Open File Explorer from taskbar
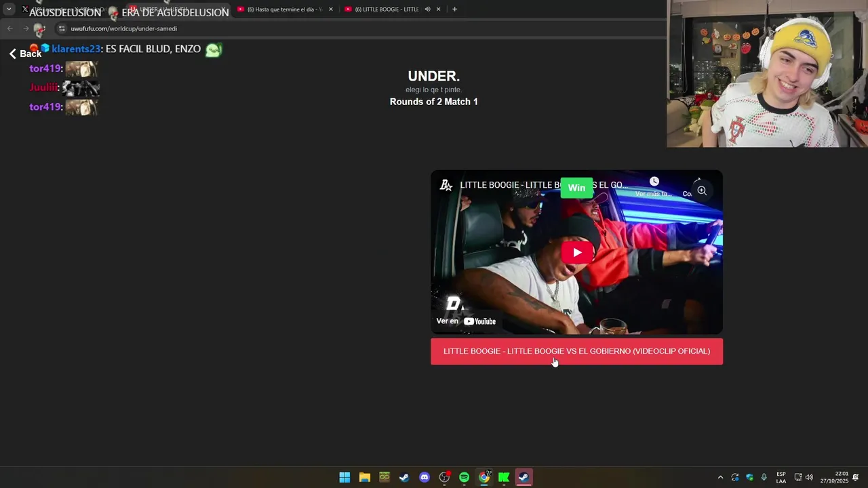 [365, 477]
